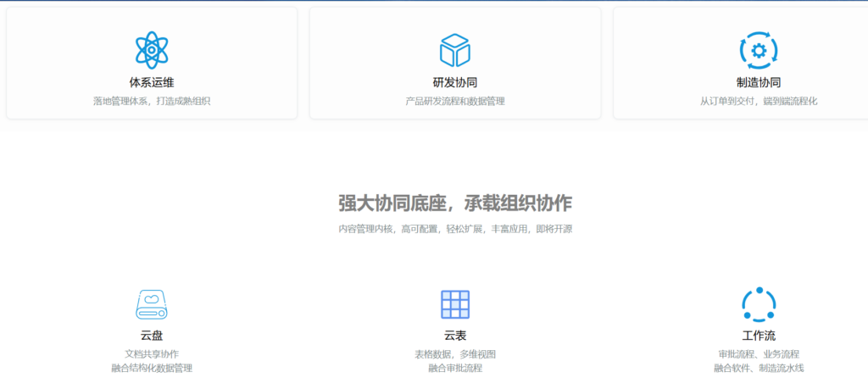Open the 研发协同 card title
This screenshot has height=378, width=868.
click(x=455, y=83)
